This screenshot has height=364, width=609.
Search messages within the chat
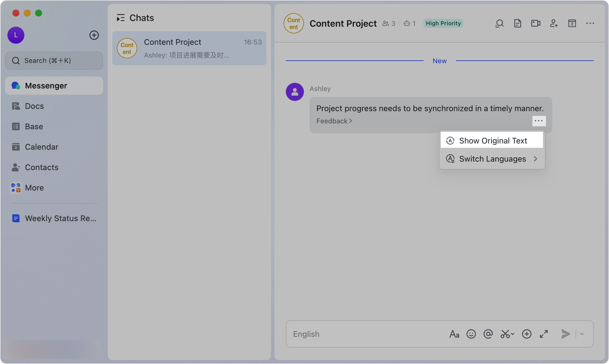pos(500,23)
